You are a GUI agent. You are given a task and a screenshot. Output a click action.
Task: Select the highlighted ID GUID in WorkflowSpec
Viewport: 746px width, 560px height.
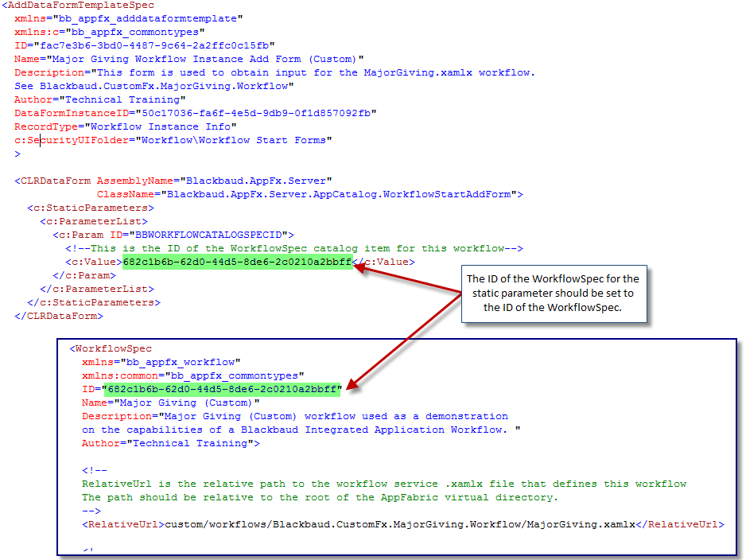click(x=222, y=389)
